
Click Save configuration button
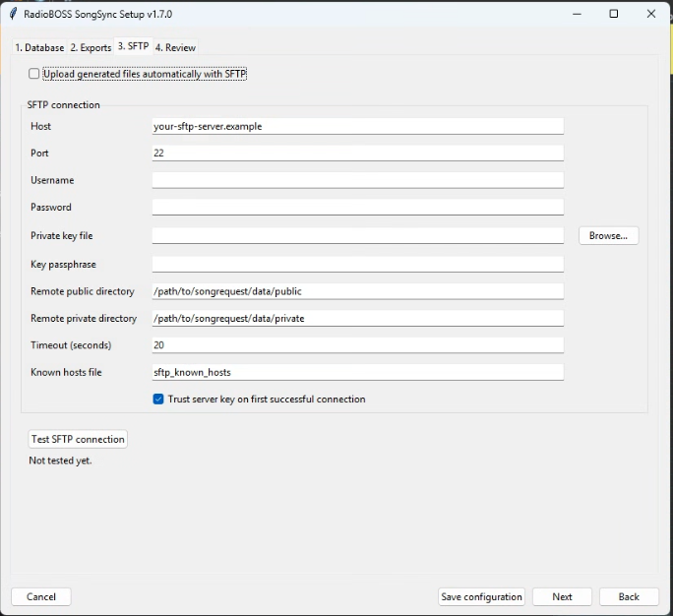click(481, 596)
